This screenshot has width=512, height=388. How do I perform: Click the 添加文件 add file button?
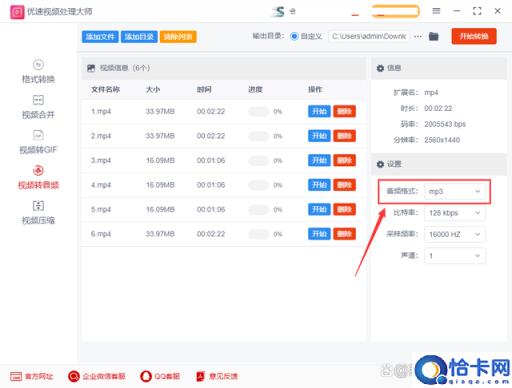click(x=100, y=37)
